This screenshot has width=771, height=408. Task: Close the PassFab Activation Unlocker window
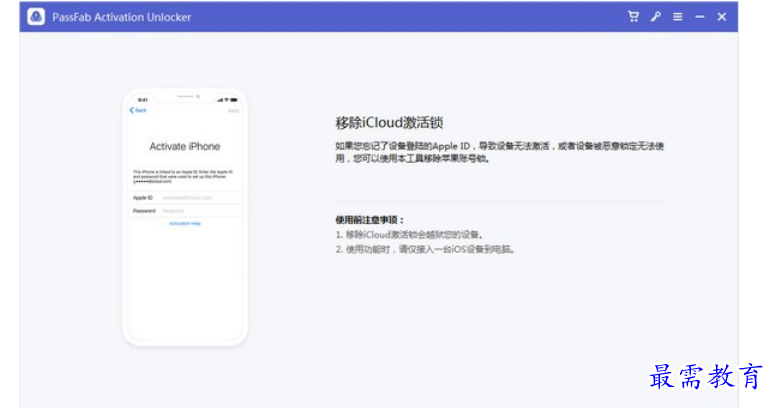[722, 17]
